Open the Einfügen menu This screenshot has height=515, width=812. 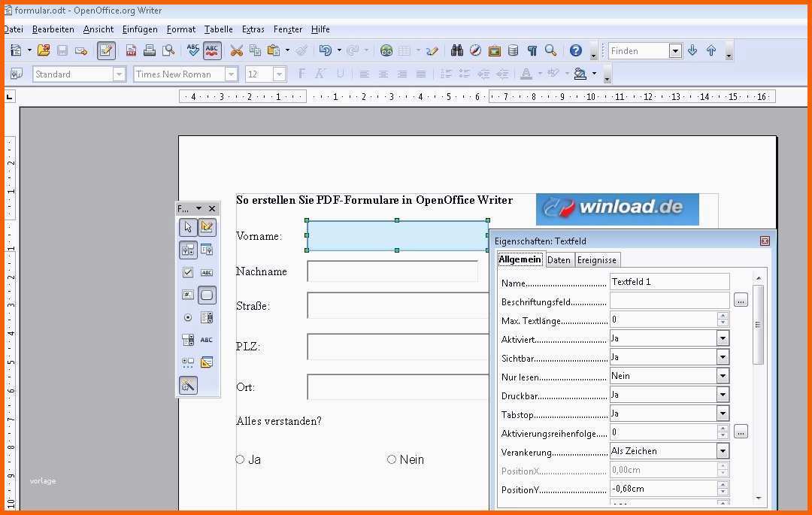140,29
